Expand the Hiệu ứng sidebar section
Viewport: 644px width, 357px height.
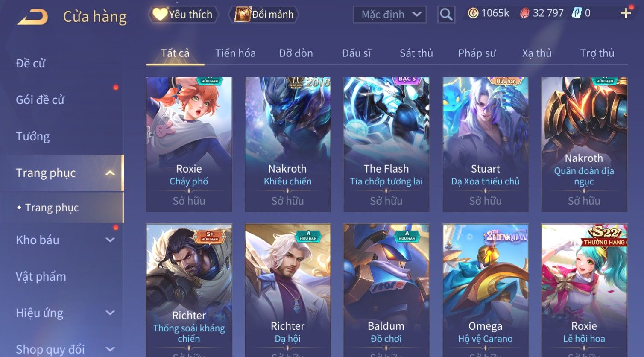[110, 313]
